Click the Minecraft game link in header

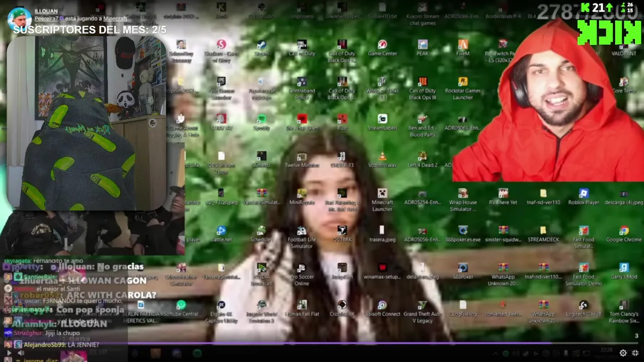[115, 19]
